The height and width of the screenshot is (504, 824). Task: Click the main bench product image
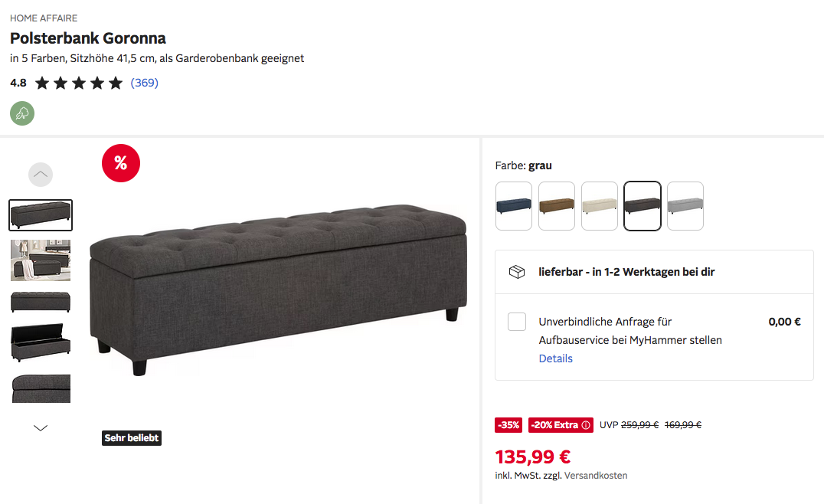click(278, 289)
